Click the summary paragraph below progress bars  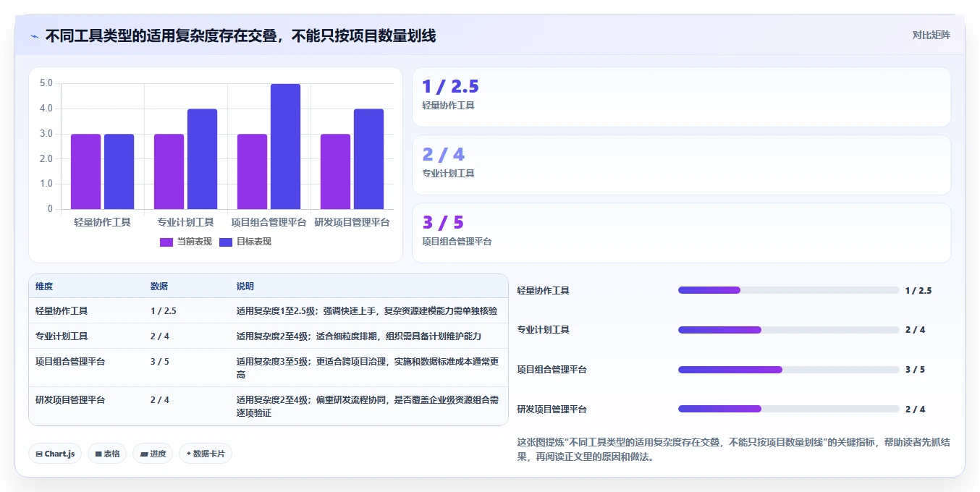tap(733, 449)
